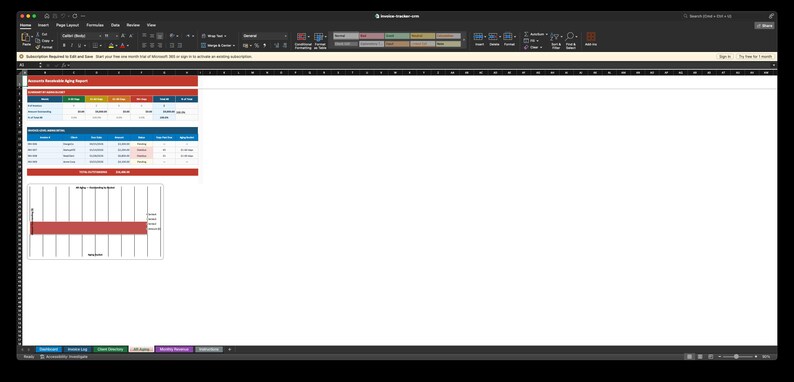
Task: Switch to the Monthly Revenue sheet tab
Action: click(174, 350)
